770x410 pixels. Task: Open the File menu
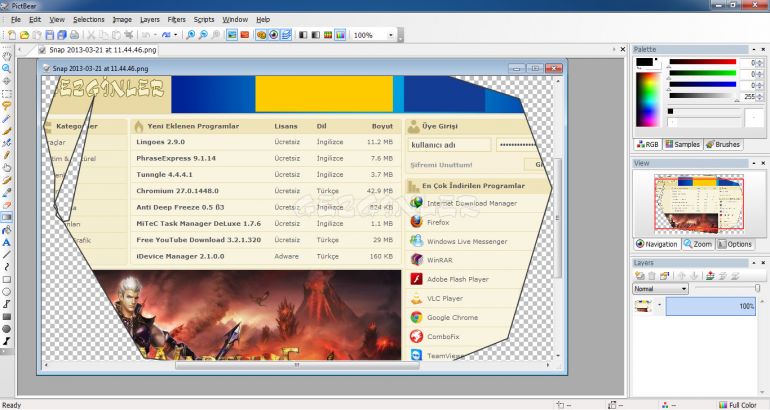pyautogui.click(x=16, y=20)
